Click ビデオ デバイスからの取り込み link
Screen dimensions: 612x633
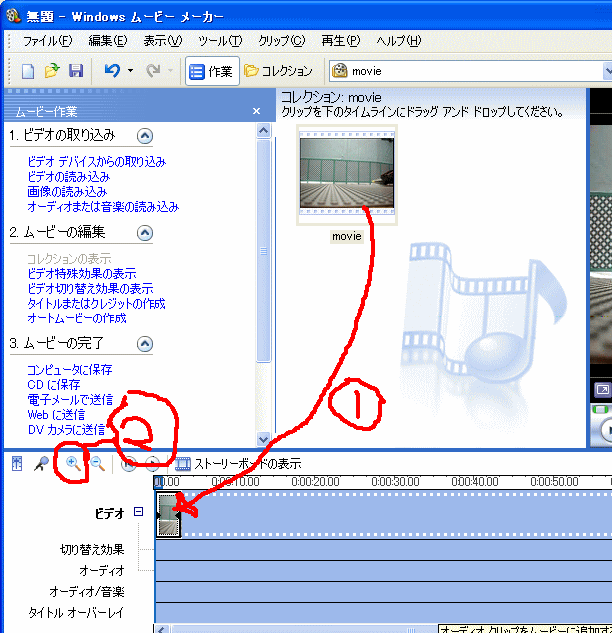tap(96, 162)
